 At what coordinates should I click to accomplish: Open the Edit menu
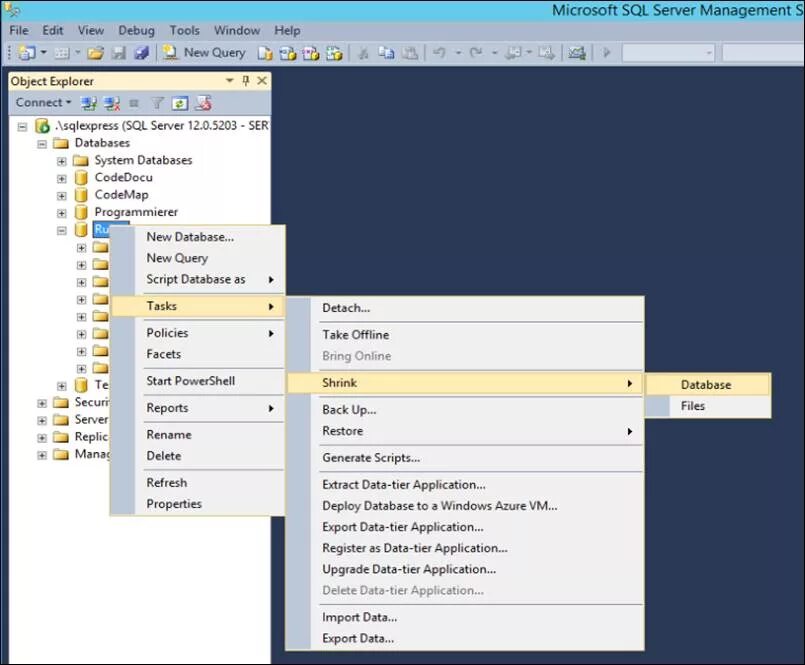[x=52, y=31]
